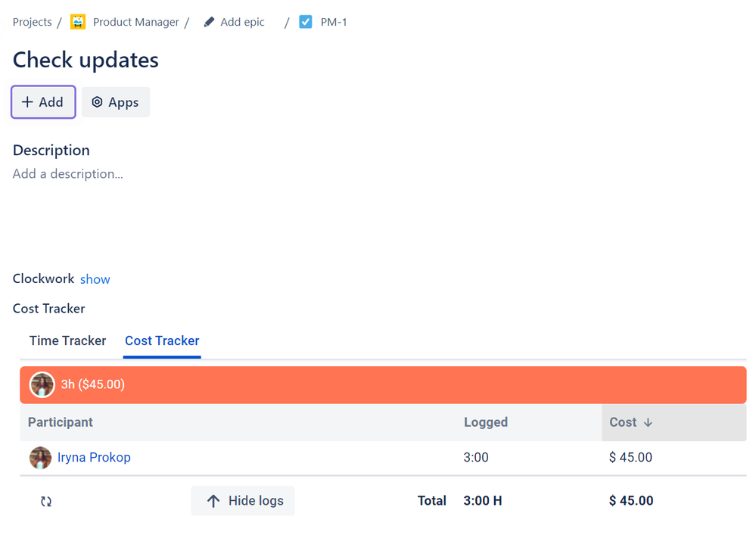Screen dimensions: 756x538
Task: Click into the Add a description field
Action: click(x=68, y=174)
